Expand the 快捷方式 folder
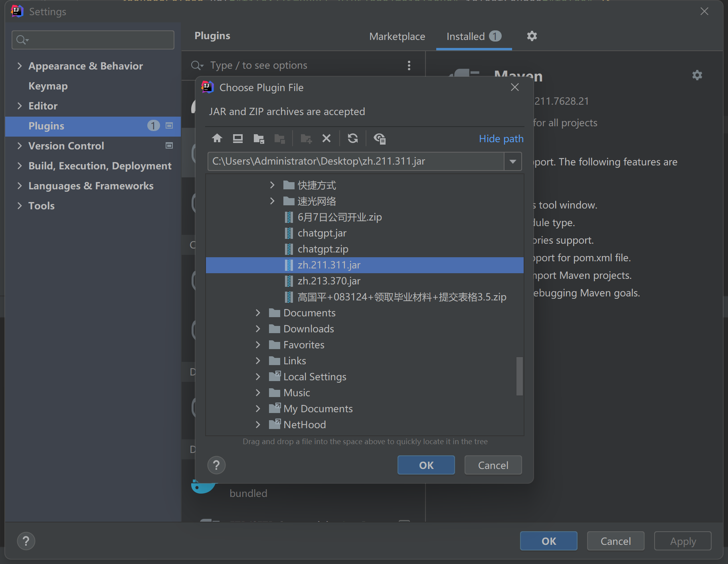The image size is (728, 564). point(272,185)
